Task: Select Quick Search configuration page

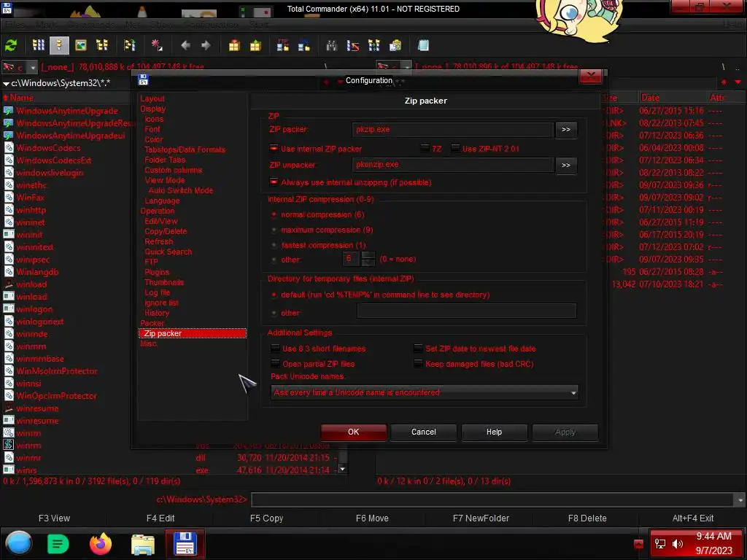Action: click(x=169, y=252)
